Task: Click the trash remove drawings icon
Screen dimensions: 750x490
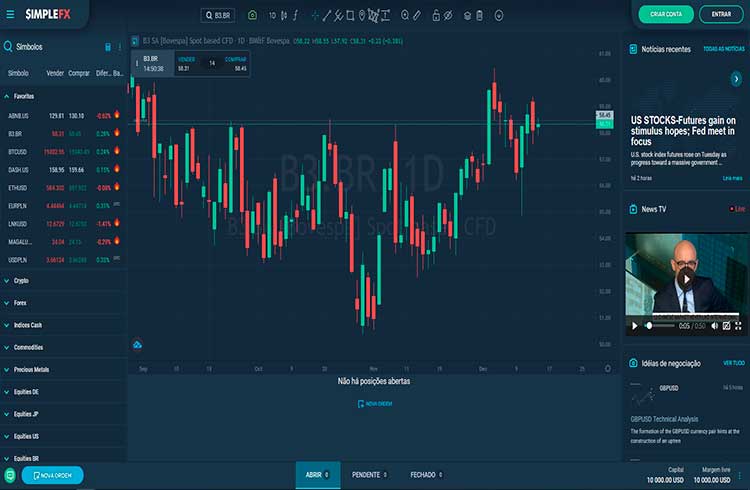Action: [x=479, y=16]
